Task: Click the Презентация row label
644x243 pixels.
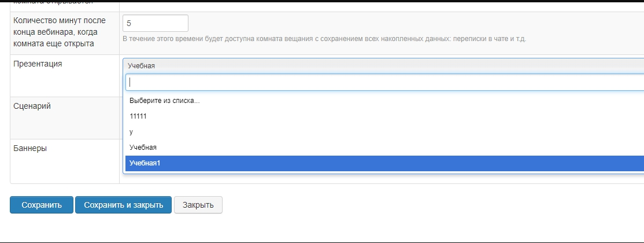Action: pyautogui.click(x=38, y=64)
